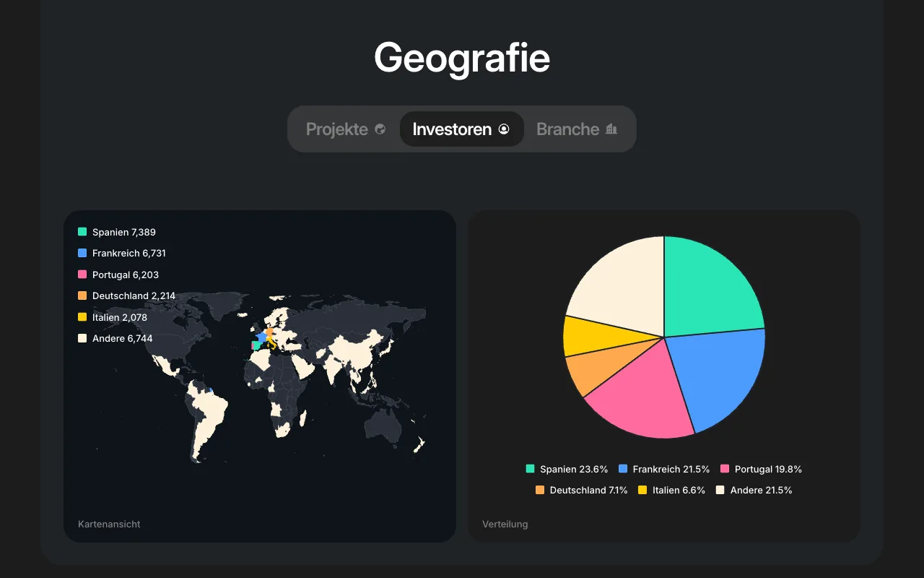Click the "Spanien 23.6%" pie legend text
The image size is (924, 578).
coord(574,469)
